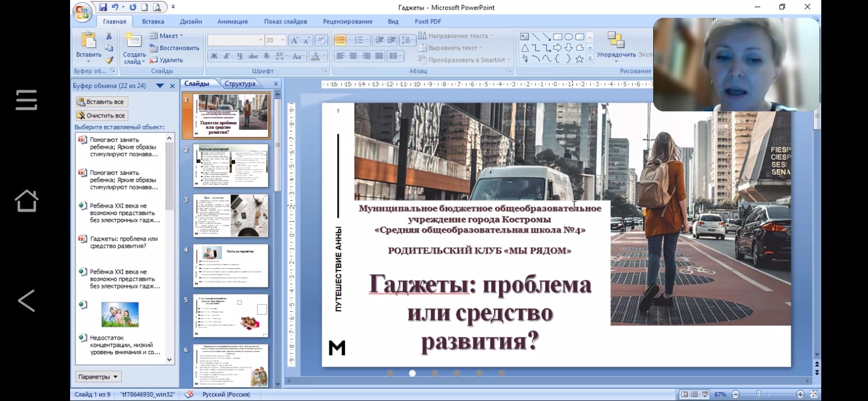Toggle strikethrough abc formatting
Viewport: 868px width, 401px height.
coord(253,56)
